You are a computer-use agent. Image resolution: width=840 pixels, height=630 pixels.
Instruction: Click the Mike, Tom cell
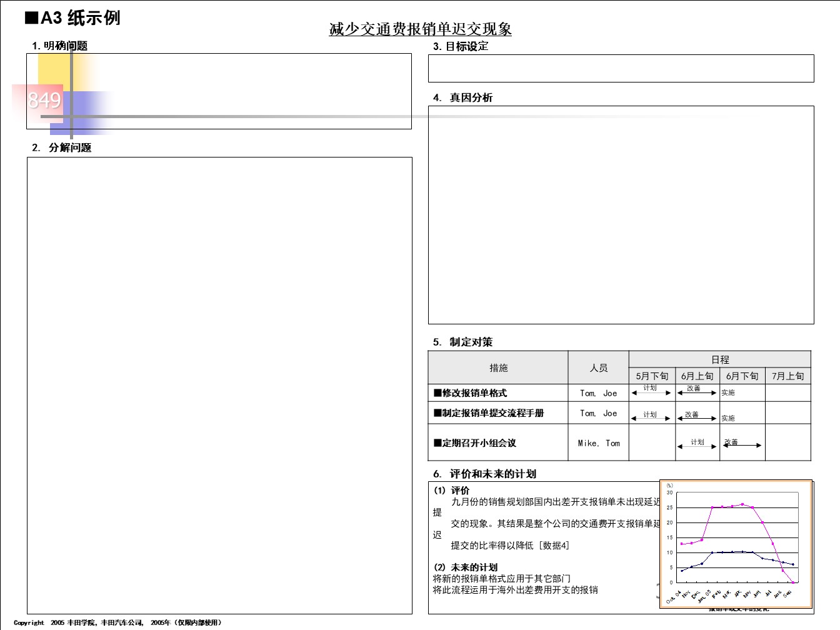[598, 443]
